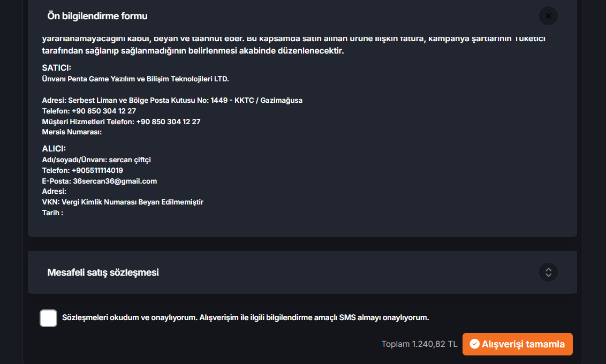Click the Ön bilgilendirme formu title
606x364 pixels.
(97, 16)
